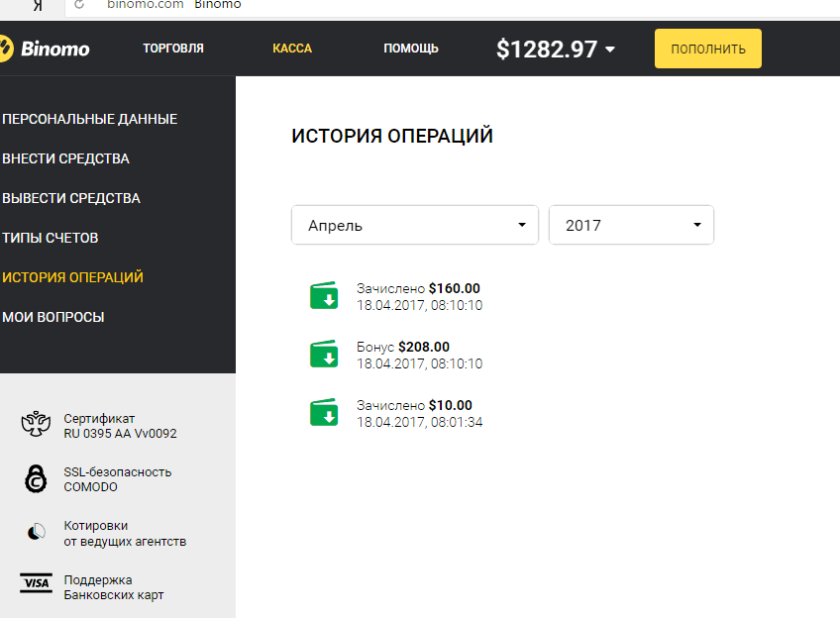840x618 pixels.
Task: Reload the page with the browser refresh icon
Action: point(79,5)
